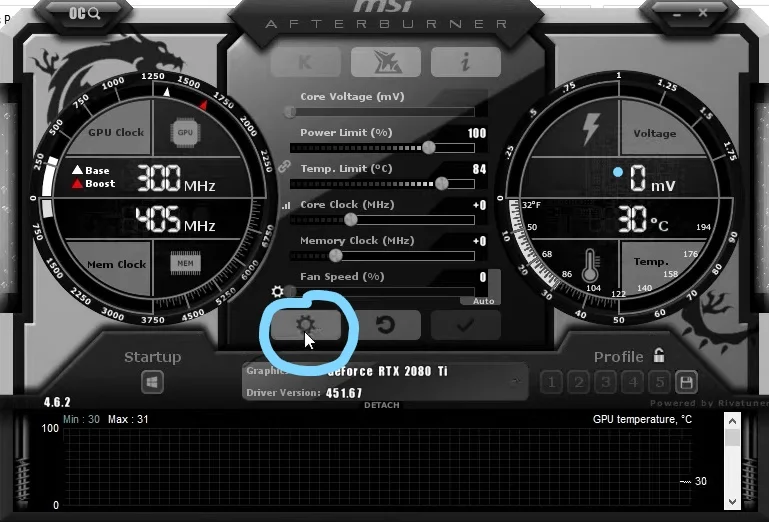This screenshot has width=769, height=522.
Task: Click the Fan Speed value 0
Action: point(483,277)
